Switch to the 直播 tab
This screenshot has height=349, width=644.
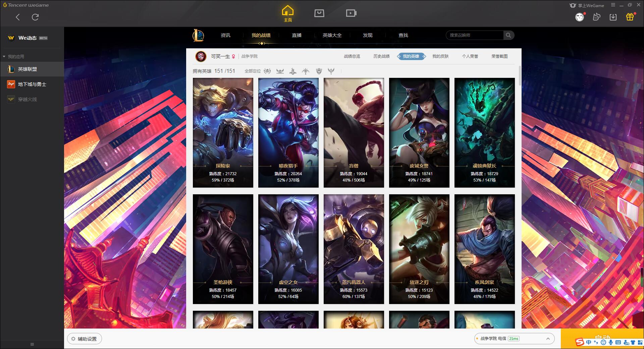[x=297, y=35]
